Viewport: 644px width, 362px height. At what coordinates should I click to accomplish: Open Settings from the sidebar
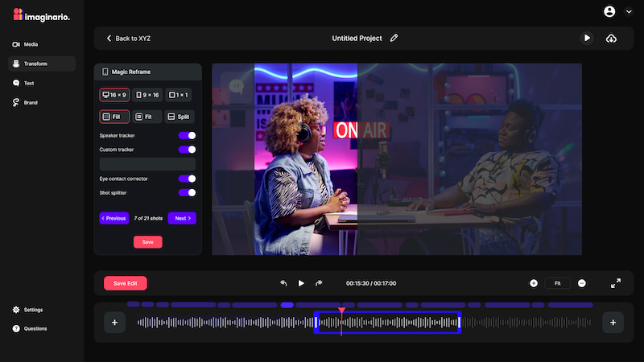pyautogui.click(x=27, y=310)
